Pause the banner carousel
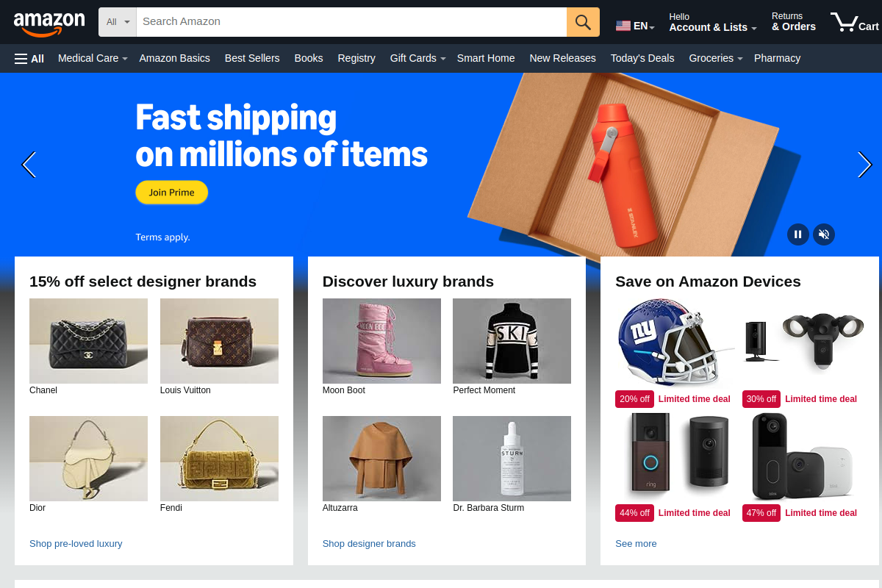 click(797, 234)
